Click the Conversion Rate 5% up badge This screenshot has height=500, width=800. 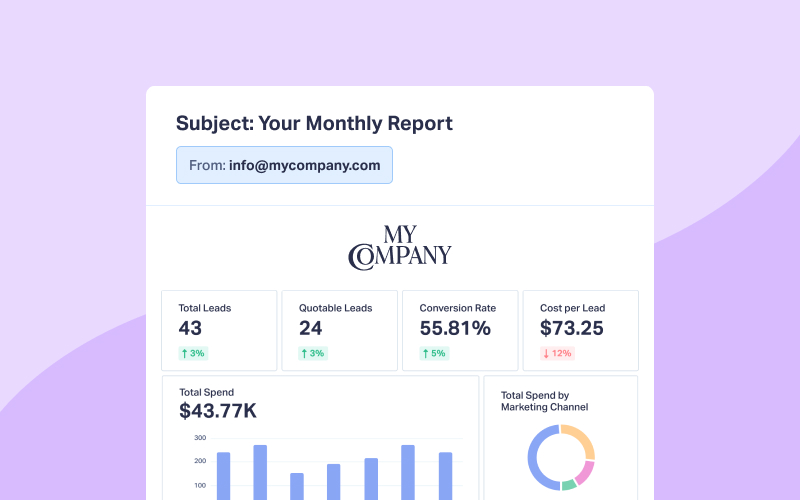tap(433, 353)
